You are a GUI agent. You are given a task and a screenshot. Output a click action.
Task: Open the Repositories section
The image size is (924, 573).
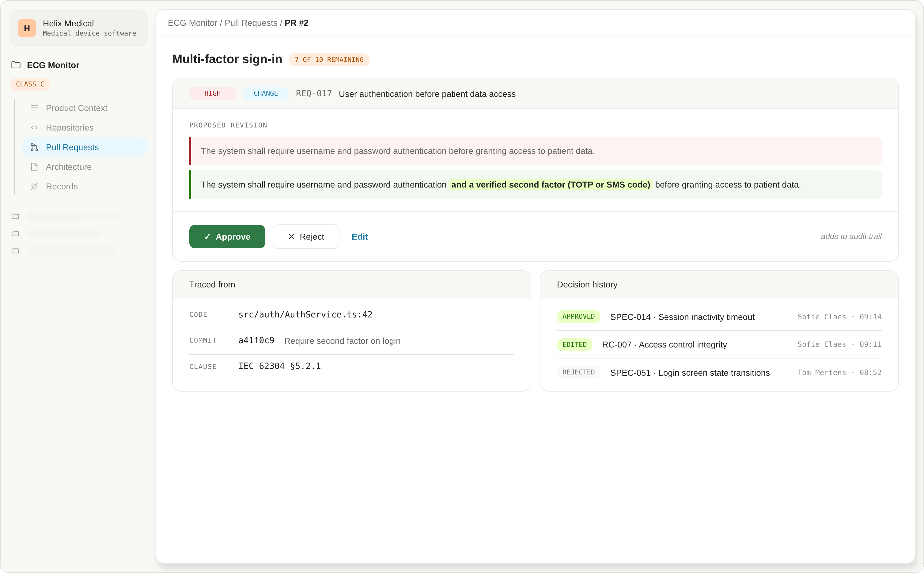85,128
